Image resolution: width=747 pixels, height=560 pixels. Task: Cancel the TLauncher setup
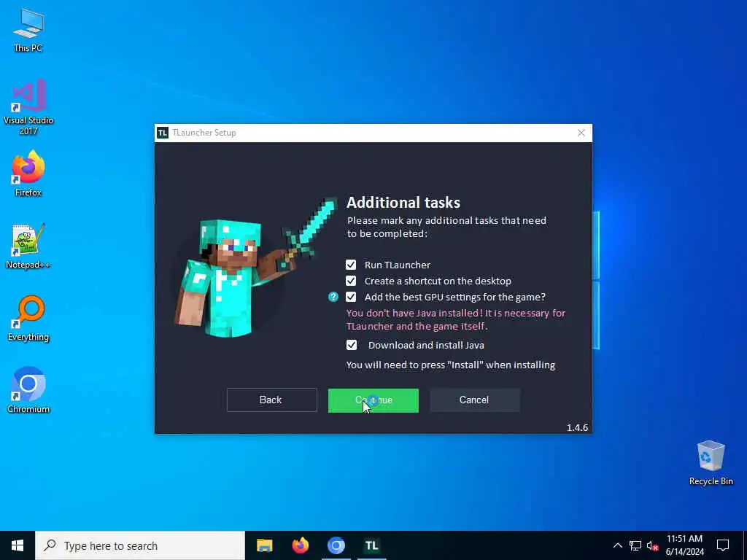point(474,400)
